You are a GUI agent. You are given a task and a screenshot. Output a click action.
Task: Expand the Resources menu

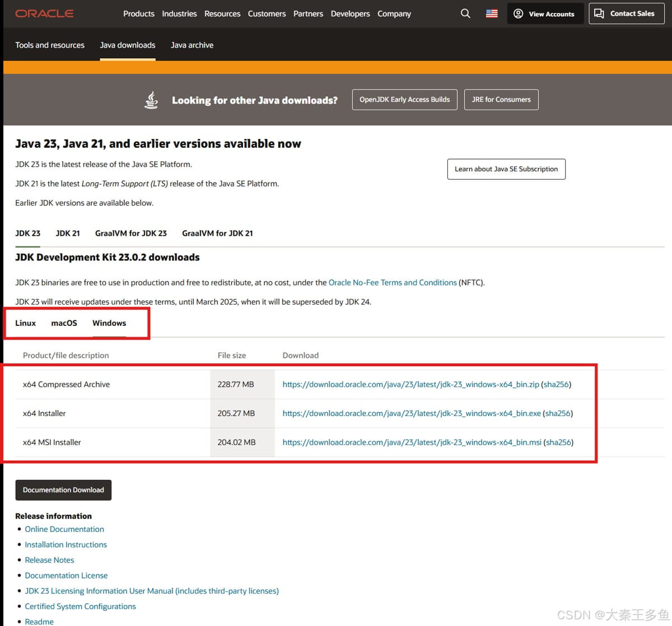click(222, 13)
